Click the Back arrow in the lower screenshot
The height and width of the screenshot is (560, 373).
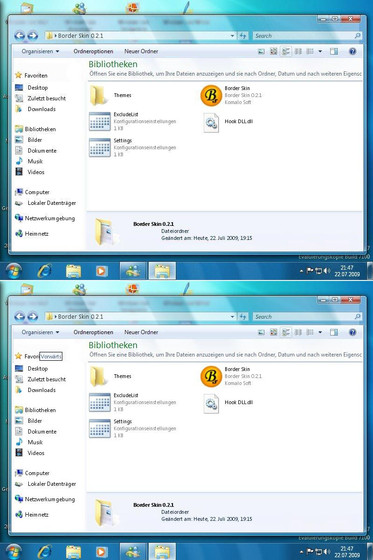[x=20, y=316]
